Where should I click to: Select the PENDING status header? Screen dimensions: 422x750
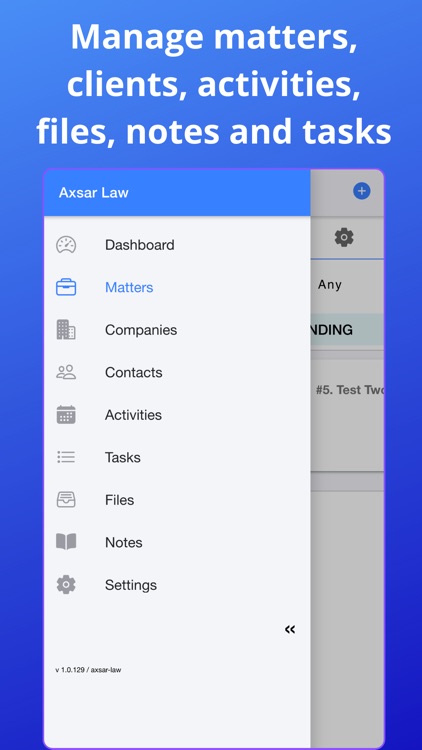347,330
